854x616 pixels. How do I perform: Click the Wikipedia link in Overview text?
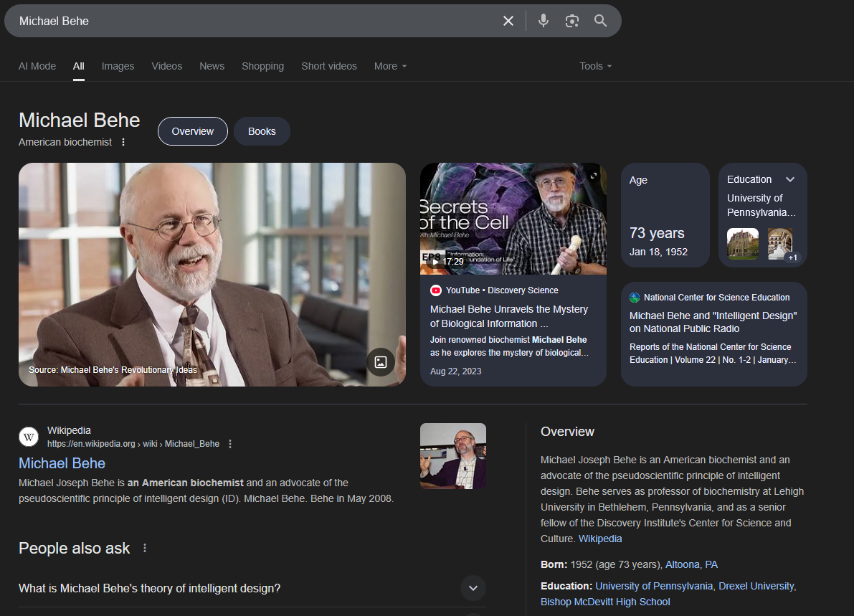point(600,539)
